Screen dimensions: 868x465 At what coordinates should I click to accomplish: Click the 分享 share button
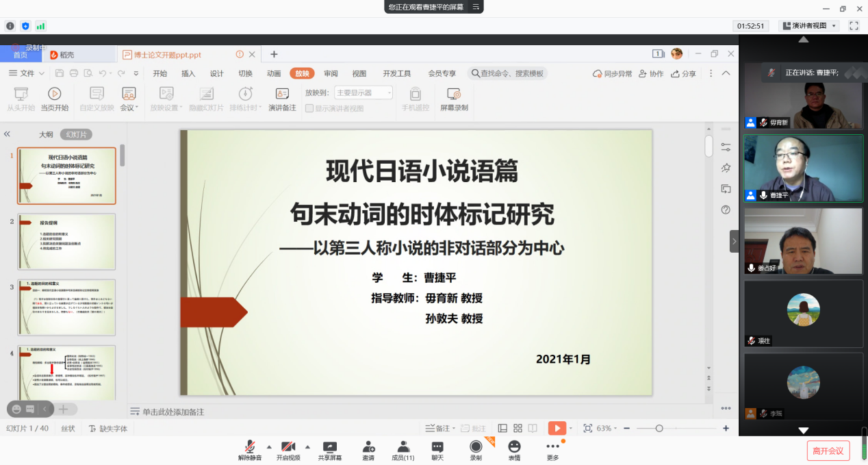683,74
